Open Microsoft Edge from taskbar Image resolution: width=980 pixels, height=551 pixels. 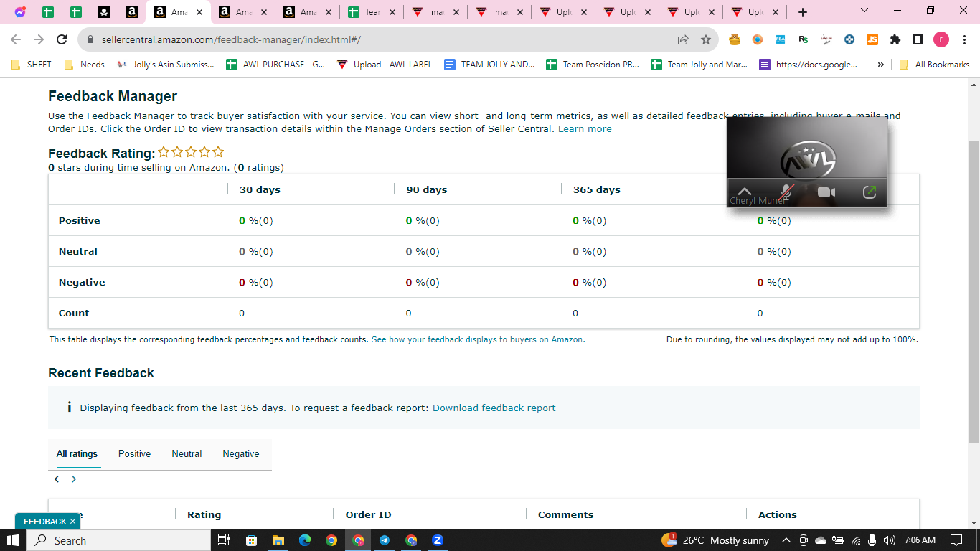(304, 540)
